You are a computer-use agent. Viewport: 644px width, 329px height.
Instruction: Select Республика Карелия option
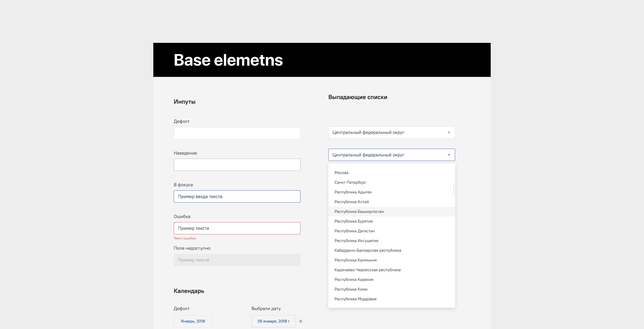tap(354, 280)
